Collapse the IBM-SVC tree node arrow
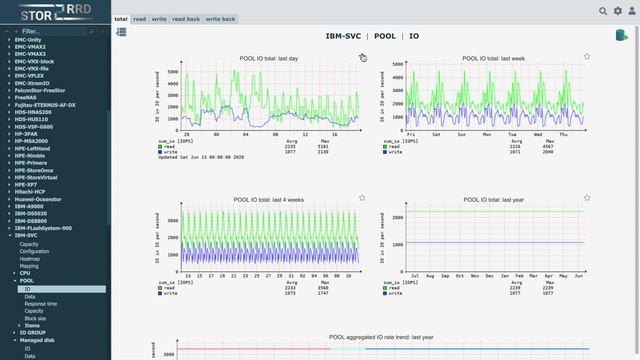Screen dimensions: 640x360 coord(9,236)
